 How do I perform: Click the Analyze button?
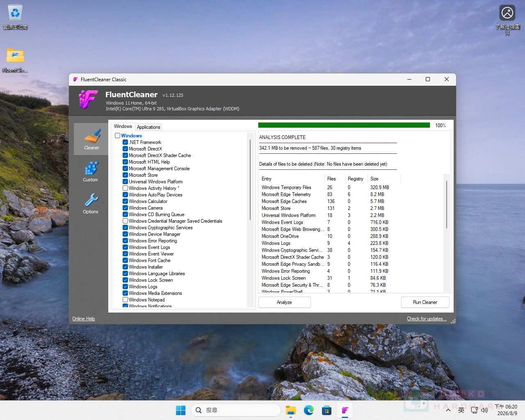(x=284, y=302)
